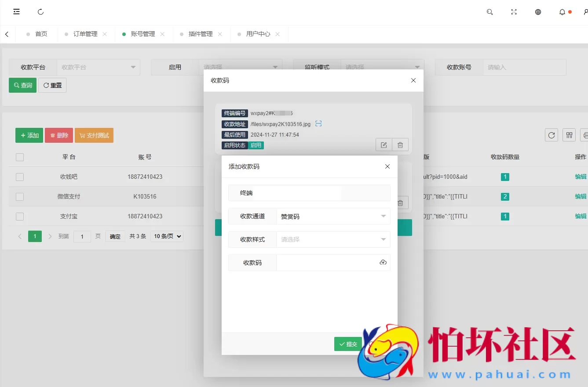Toggle fullscreen with the expand icon
This screenshot has height=387, width=588.
[x=514, y=12]
